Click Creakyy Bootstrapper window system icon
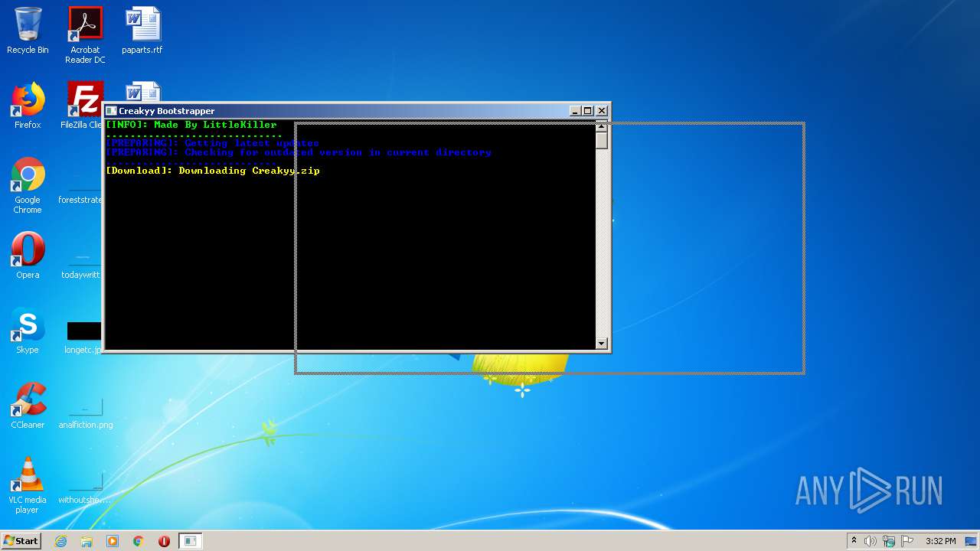 coord(111,111)
